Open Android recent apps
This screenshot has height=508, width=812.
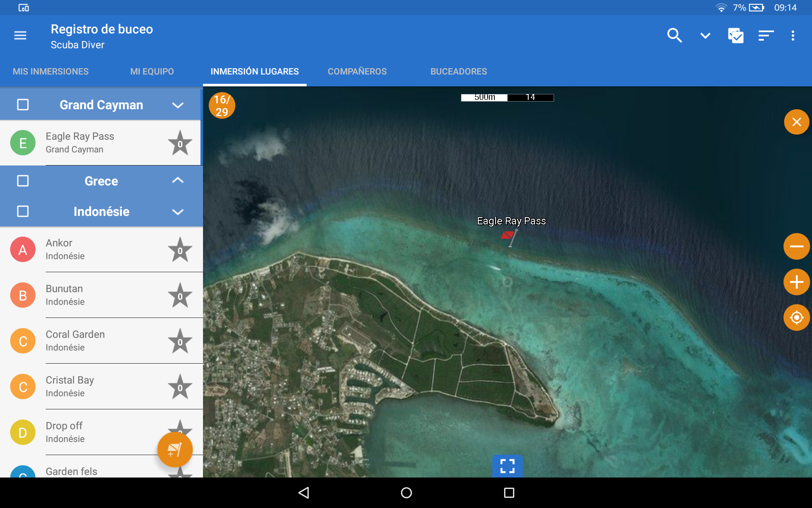(509, 493)
